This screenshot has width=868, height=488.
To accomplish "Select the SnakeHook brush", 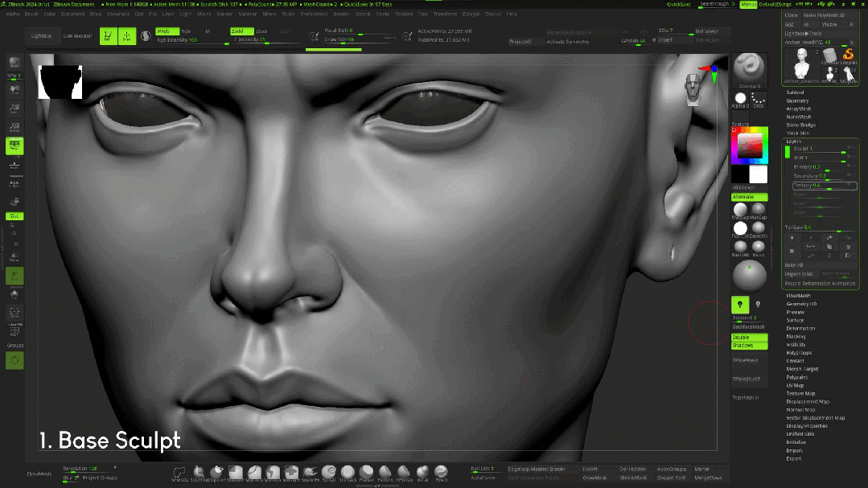I will tap(310, 473).
